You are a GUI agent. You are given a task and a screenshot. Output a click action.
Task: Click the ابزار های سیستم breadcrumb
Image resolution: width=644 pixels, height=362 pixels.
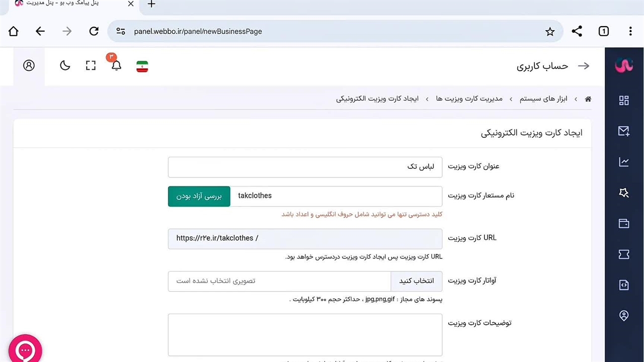(x=543, y=99)
